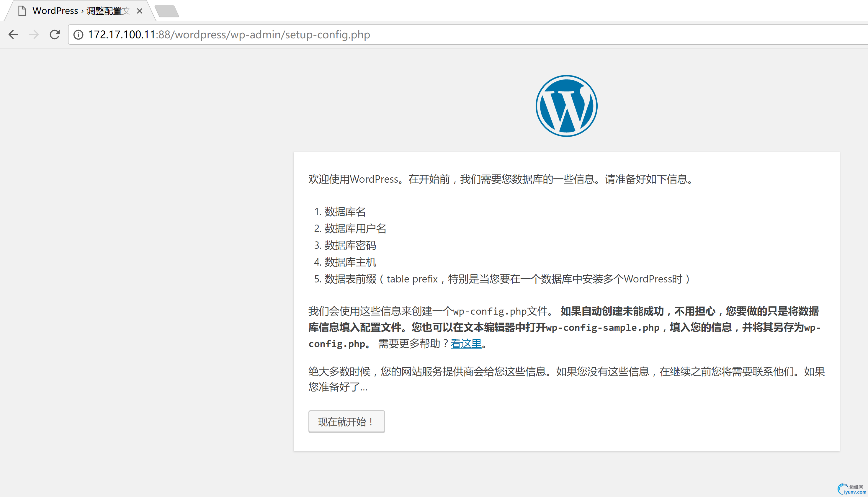This screenshot has height=497, width=868.
Task: Click list item 数据库名
Action: click(x=345, y=212)
